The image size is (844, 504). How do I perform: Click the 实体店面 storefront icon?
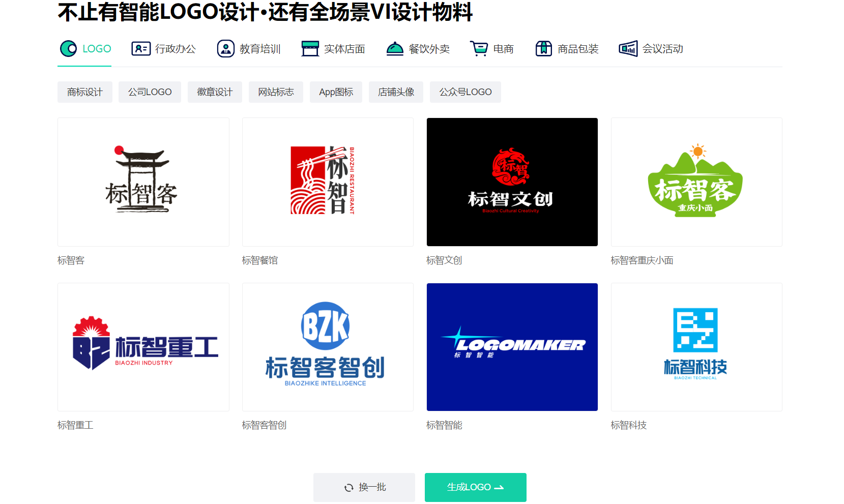point(310,49)
